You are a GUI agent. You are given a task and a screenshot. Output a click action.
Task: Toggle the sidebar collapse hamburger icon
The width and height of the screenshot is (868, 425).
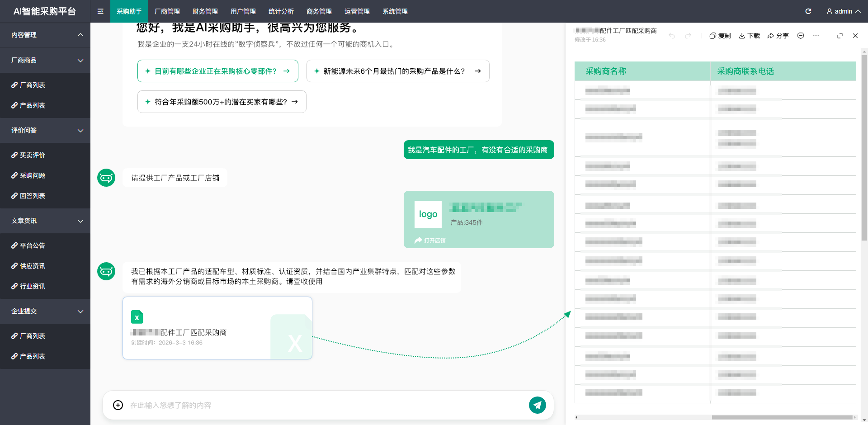coord(100,11)
